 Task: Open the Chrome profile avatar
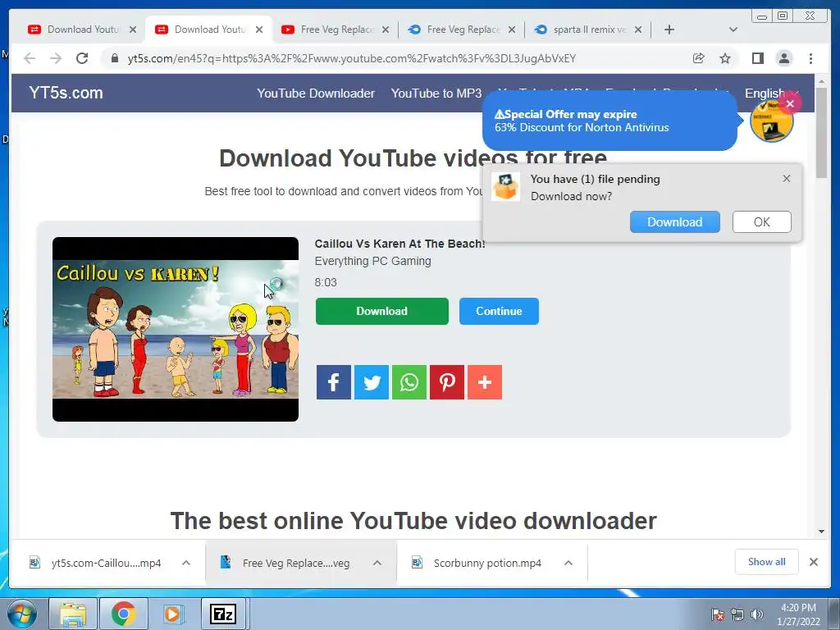point(783,58)
